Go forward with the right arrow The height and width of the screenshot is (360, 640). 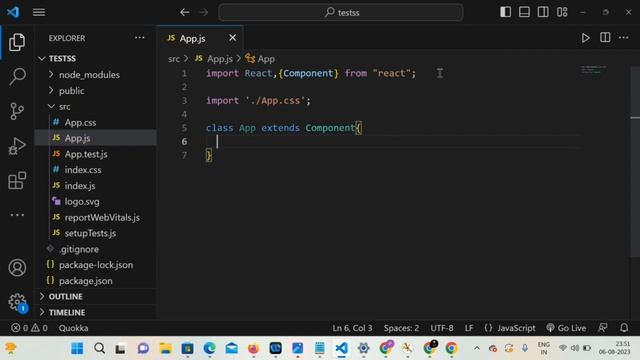point(204,12)
